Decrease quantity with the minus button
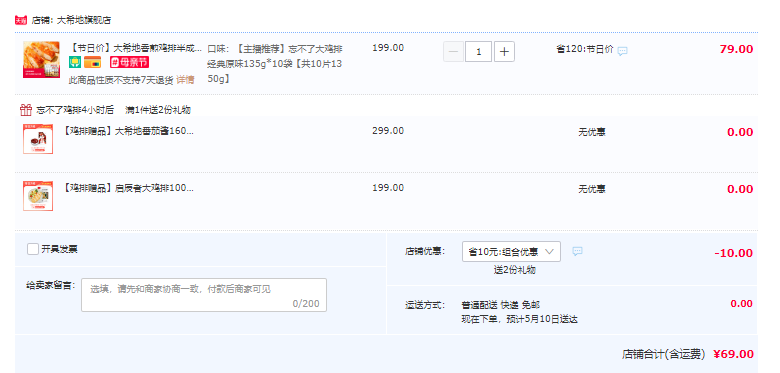Screen dimensions: 780x373 click(453, 52)
